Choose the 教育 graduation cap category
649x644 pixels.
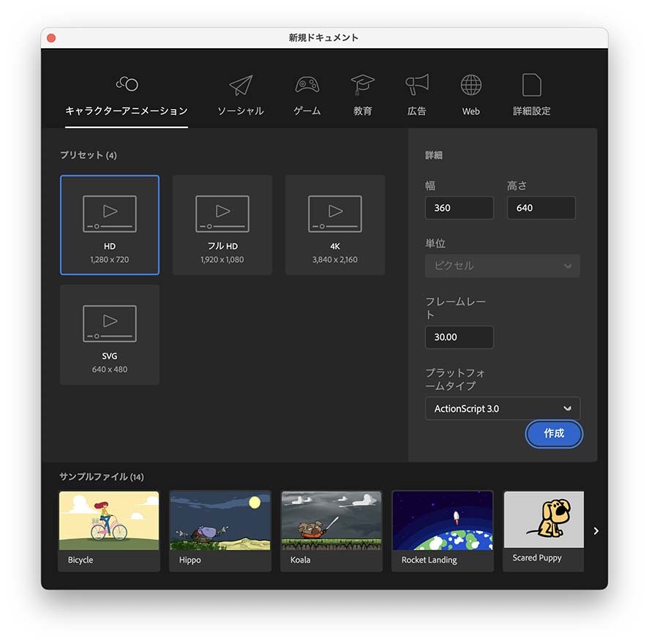[362, 86]
